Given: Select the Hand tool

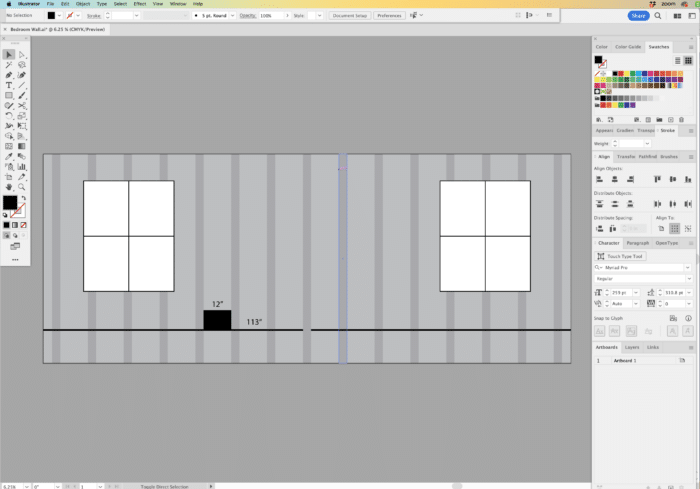Looking at the screenshot, I should click(x=8, y=186).
